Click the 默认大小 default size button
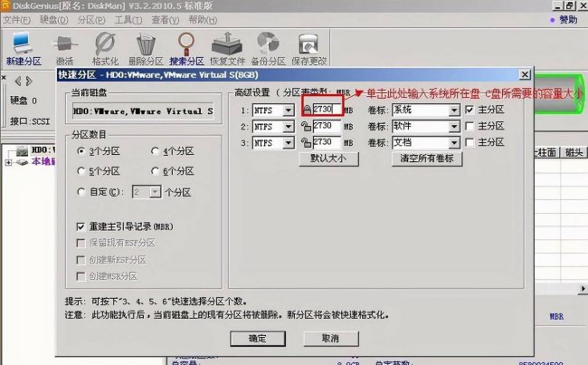The height and width of the screenshot is (365, 588). (329, 158)
